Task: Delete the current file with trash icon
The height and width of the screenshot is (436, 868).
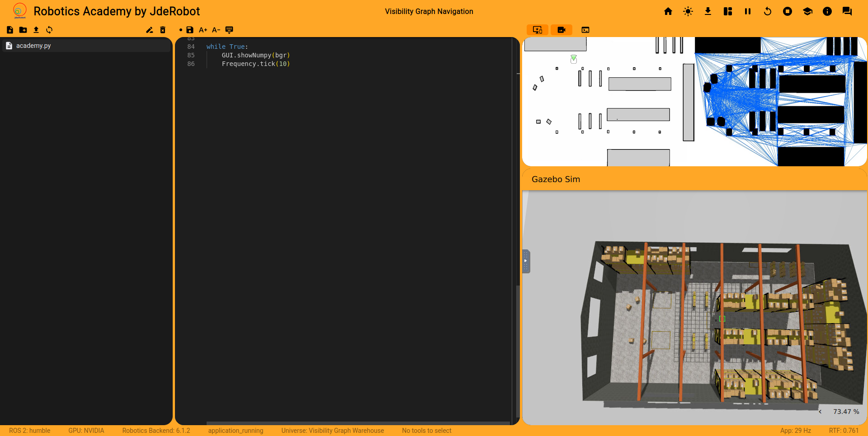Action: tap(163, 30)
